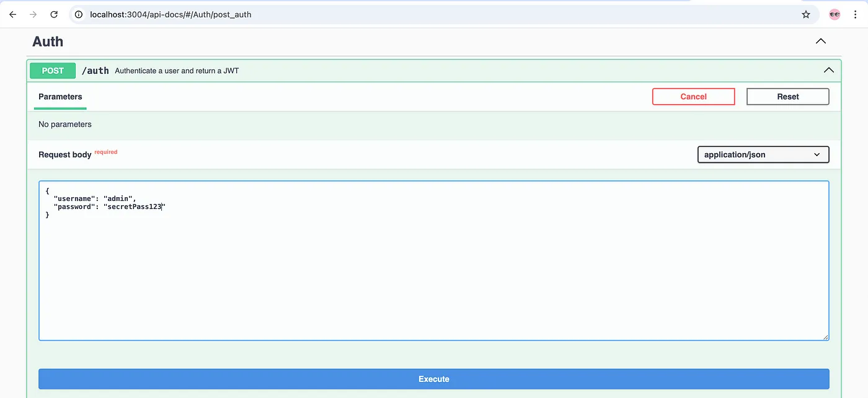Bookmark this page with the star icon

pos(805,14)
